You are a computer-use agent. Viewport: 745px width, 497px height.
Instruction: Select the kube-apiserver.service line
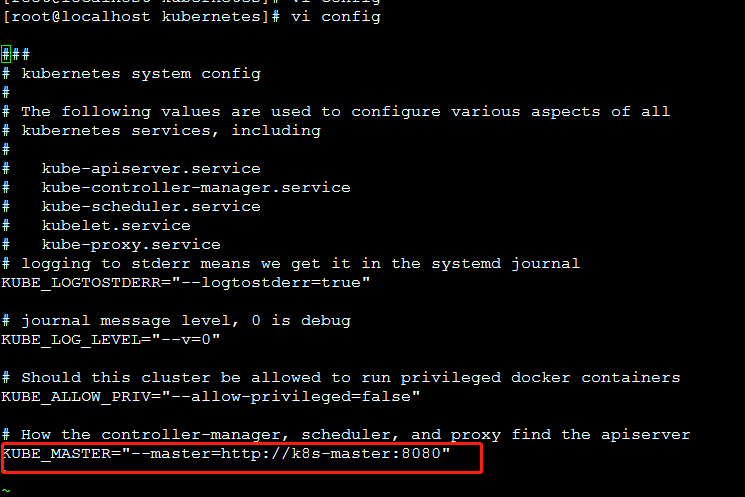(150, 168)
